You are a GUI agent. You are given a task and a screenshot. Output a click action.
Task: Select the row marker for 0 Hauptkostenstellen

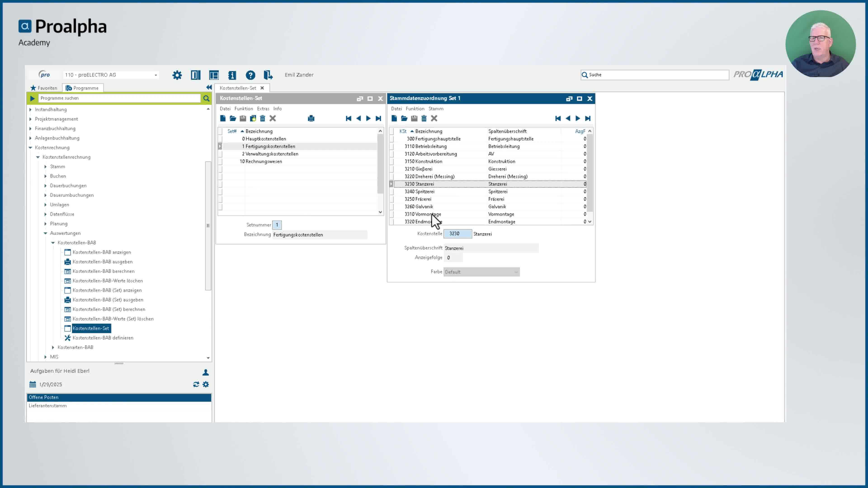(220, 139)
